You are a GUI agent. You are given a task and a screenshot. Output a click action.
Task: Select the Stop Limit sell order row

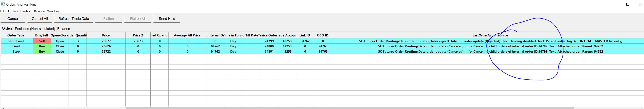pyautogui.click(x=16, y=41)
